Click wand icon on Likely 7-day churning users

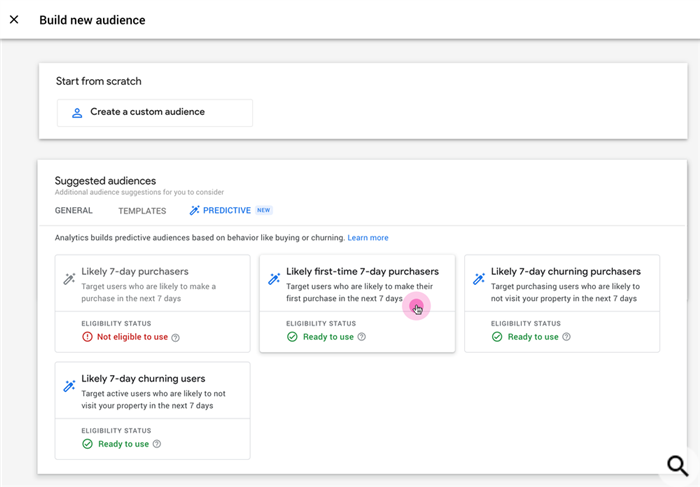[x=69, y=386]
